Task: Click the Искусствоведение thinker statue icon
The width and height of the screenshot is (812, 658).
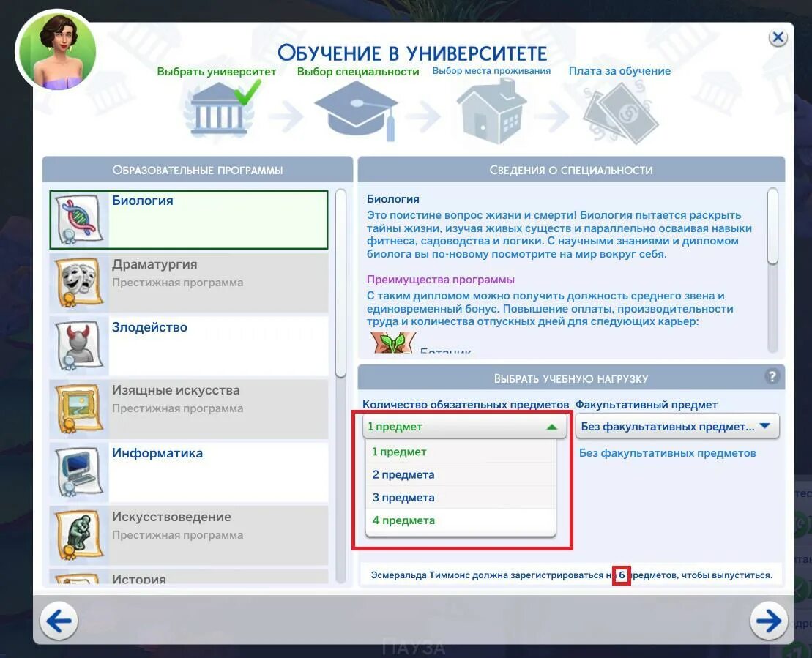Action: [79, 535]
